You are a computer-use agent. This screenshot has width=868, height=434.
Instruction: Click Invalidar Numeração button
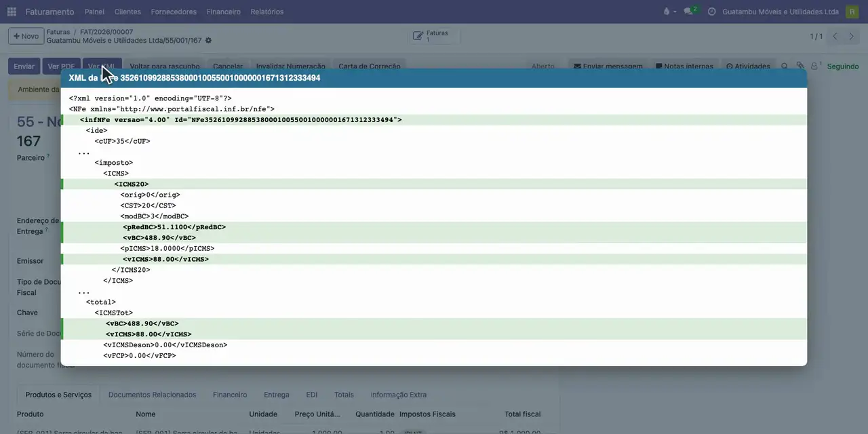click(x=291, y=66)
